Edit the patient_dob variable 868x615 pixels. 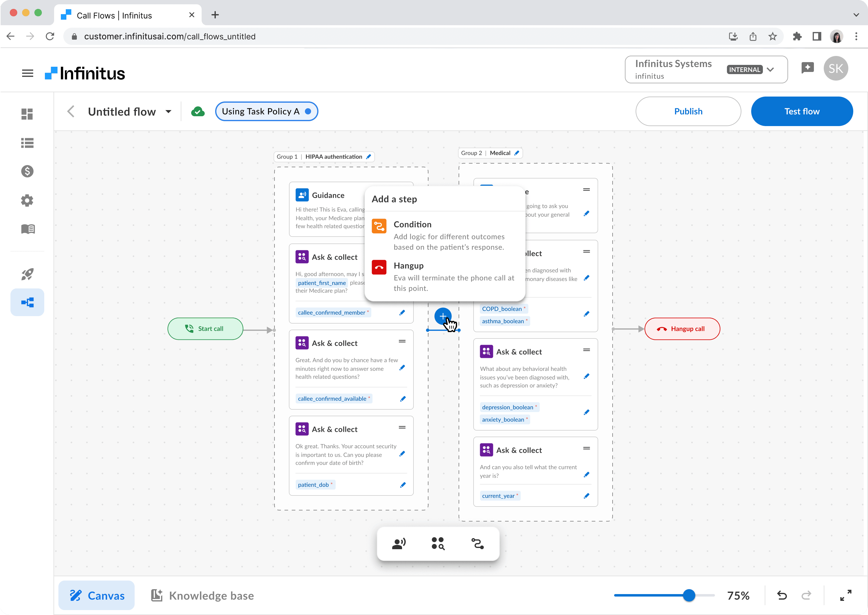(x=402, y=485)
